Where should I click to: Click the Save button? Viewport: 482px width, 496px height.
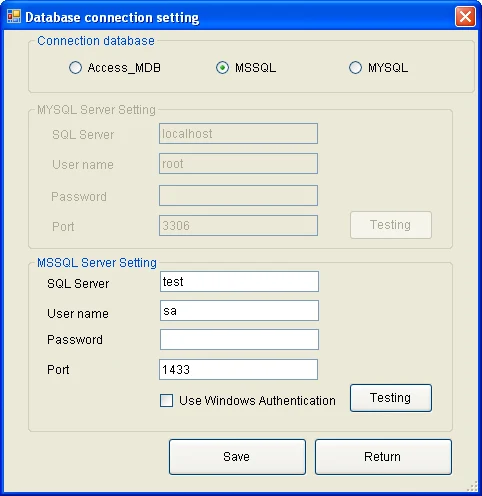click(237, 457)
